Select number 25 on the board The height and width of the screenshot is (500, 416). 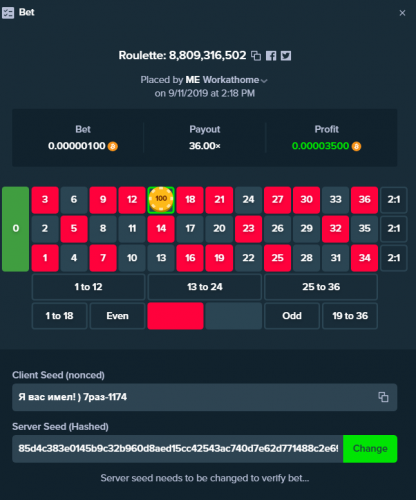pyautogui.click(x=277, y=258)
